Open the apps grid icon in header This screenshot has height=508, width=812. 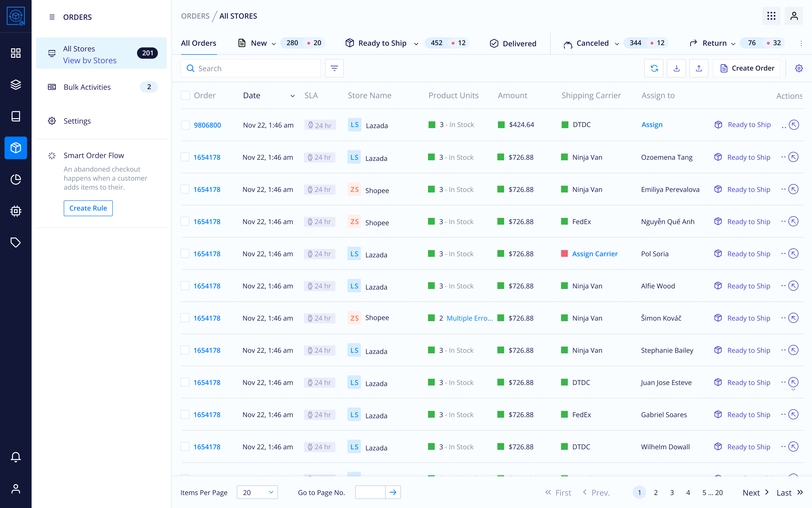click(x=771, y=16)
